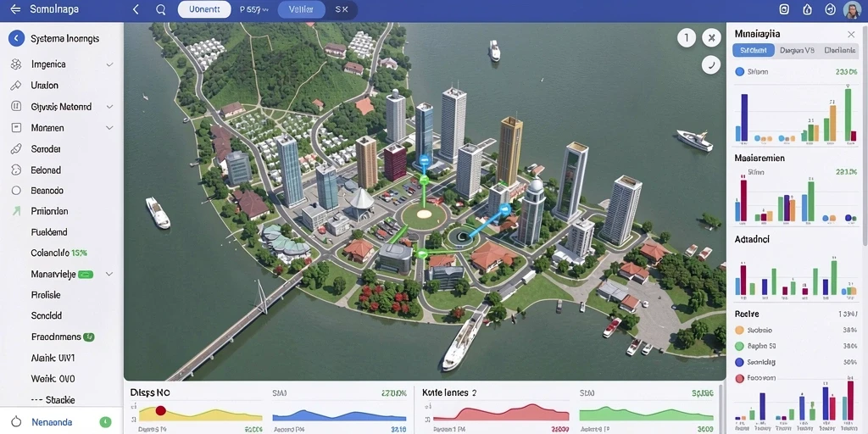Toggle the Beanodo radio circle
Image resolution: width=868 pixels, height=434 pixels.
(16, 191)
